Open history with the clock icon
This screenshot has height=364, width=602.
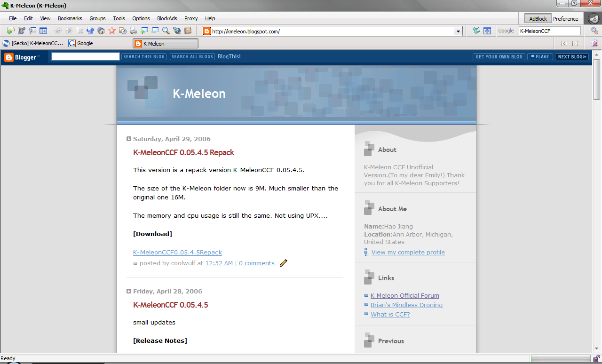point(123,31)
